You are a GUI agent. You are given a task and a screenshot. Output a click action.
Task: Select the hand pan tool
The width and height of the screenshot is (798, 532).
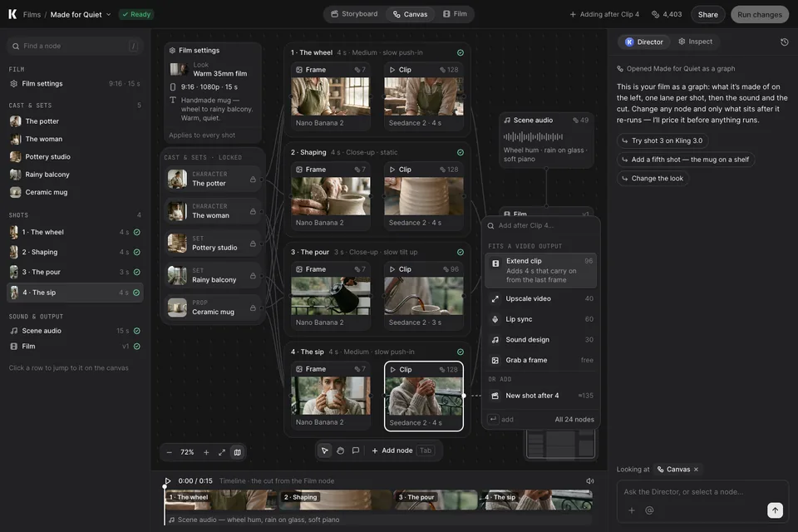point(341,451)
